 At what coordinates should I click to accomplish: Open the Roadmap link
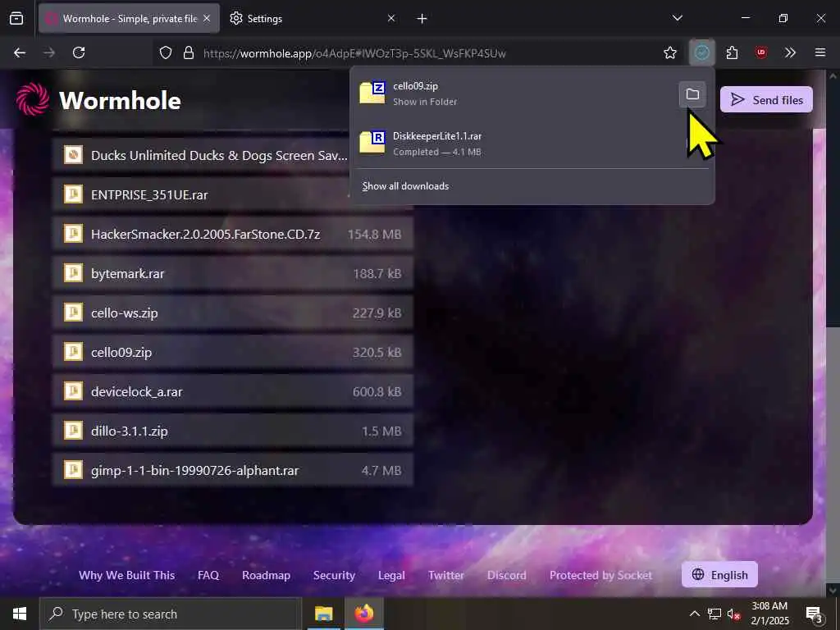(267, 575)
